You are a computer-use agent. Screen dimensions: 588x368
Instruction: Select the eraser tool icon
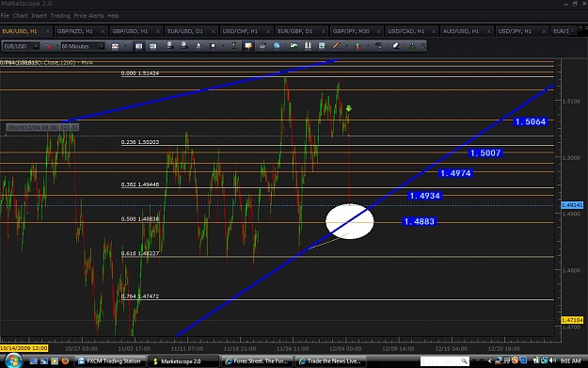point(396,46)
